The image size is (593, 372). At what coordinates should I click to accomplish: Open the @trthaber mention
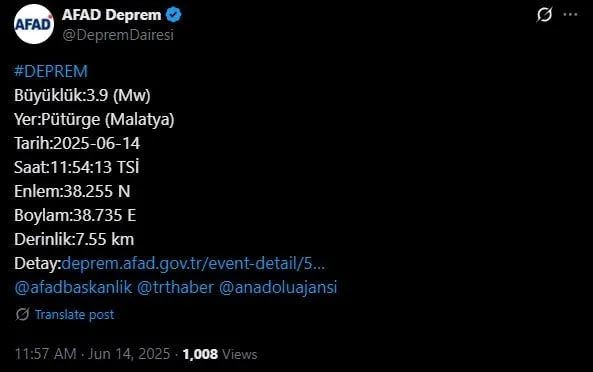pyautogui.click(x=175, y=287)
